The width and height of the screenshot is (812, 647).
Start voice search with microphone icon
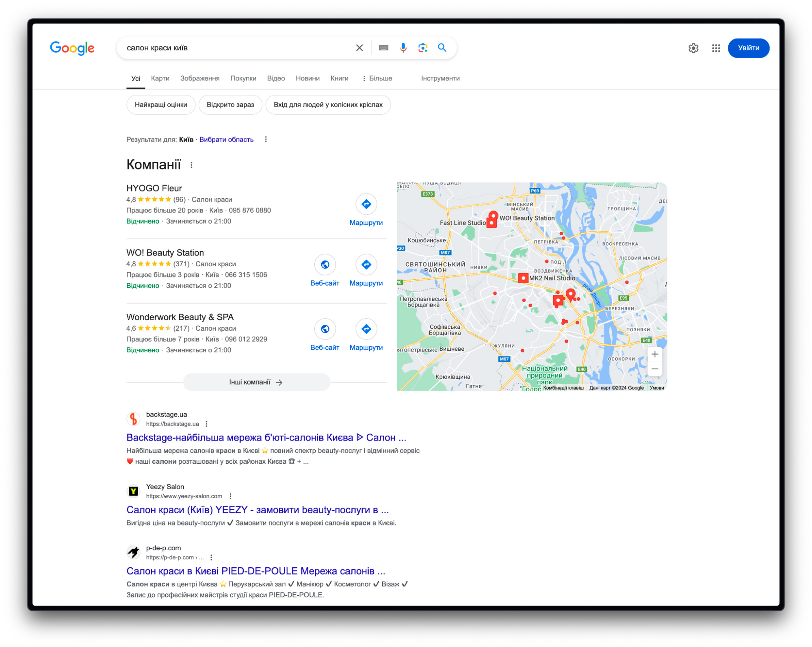pyautogui.click(x=403, y=48)
